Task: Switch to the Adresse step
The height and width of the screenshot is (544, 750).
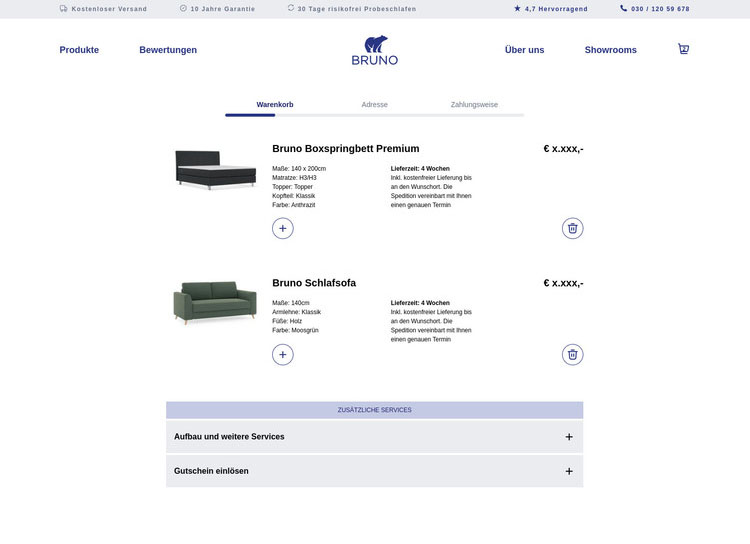Action: (x=374, y=104)
